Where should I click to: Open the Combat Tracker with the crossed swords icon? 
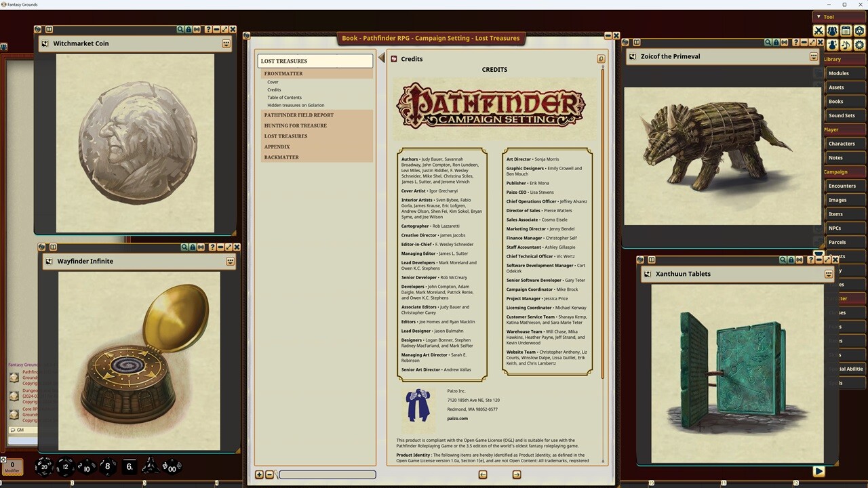(818, 30)
